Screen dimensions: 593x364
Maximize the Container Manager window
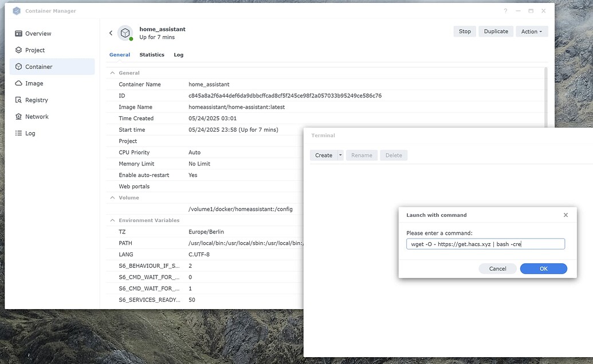(531, 11)
